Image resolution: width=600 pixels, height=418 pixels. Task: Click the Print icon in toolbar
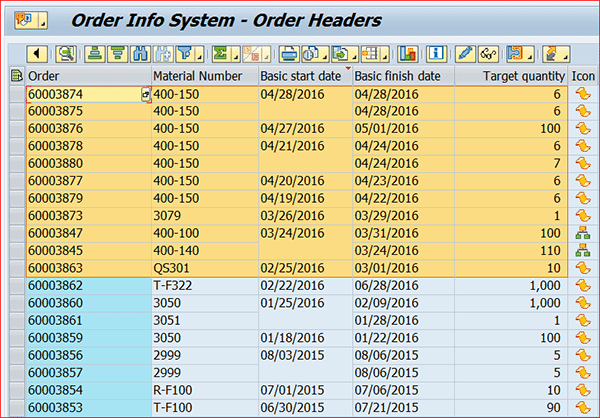point(290,54)
